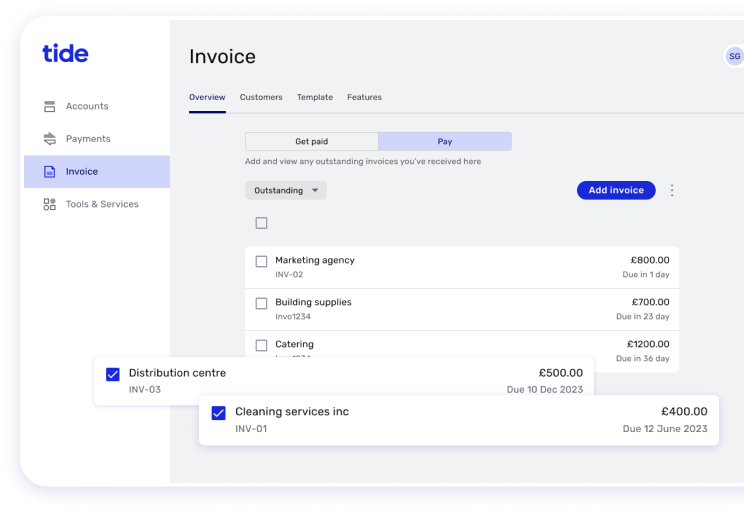Click the Due in 1 day label
The height and width of the screenshot is (511, 744).
(646, 275)
